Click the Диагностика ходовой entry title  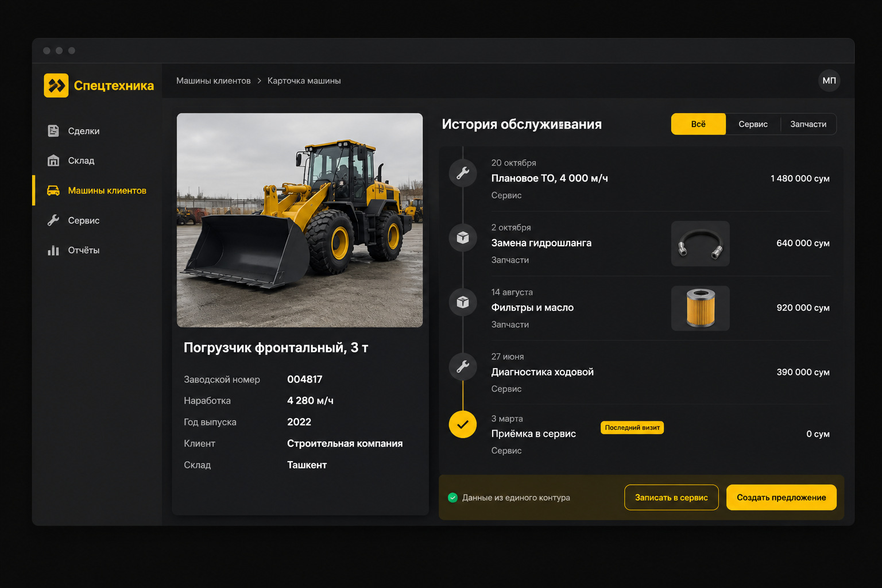pyautogui.click(x=543, y=372)
